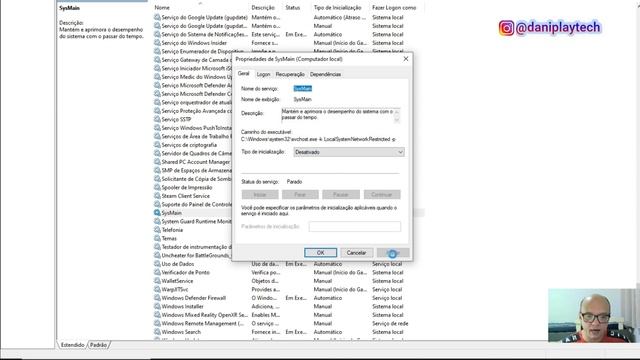Click the highlighted SysMain service icon
This screenshot has width=640, height=360.
tap(157, 213)
